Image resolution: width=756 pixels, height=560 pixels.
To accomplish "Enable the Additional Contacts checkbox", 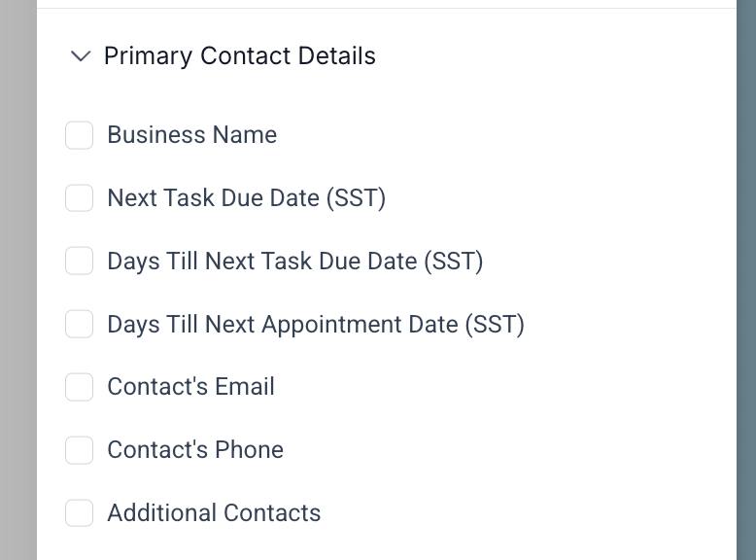I will point(79,512).
